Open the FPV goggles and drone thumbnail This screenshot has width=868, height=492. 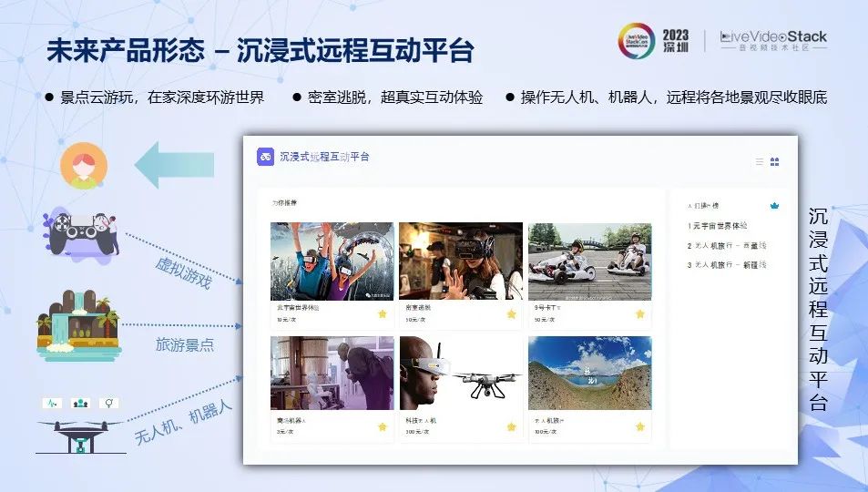click(x=461, y=373)
